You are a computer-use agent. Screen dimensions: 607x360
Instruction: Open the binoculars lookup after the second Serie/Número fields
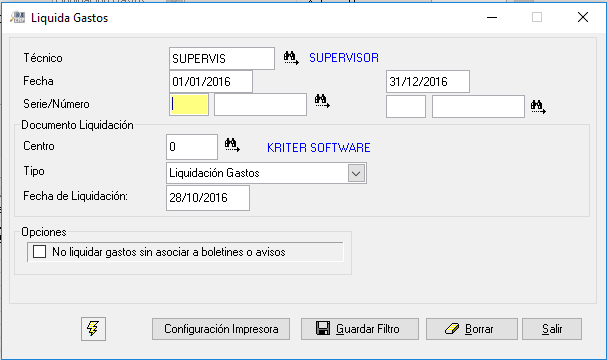coord(538,107)
